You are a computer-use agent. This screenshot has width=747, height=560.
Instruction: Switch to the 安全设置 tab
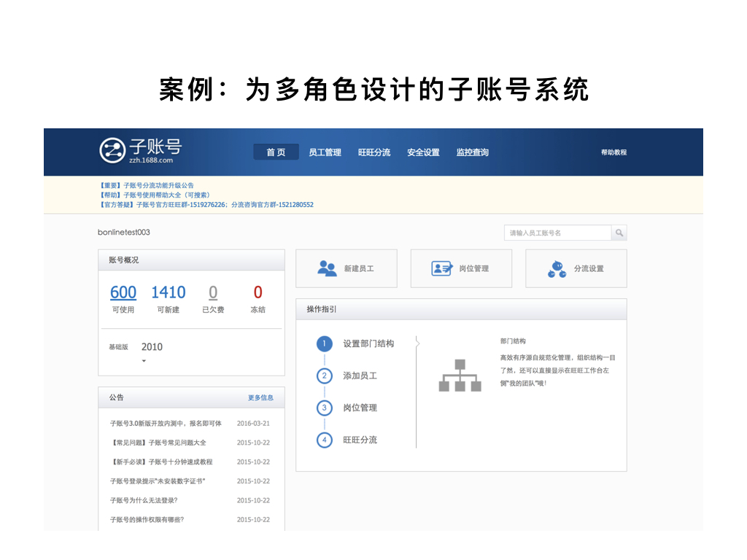point(423,152)
